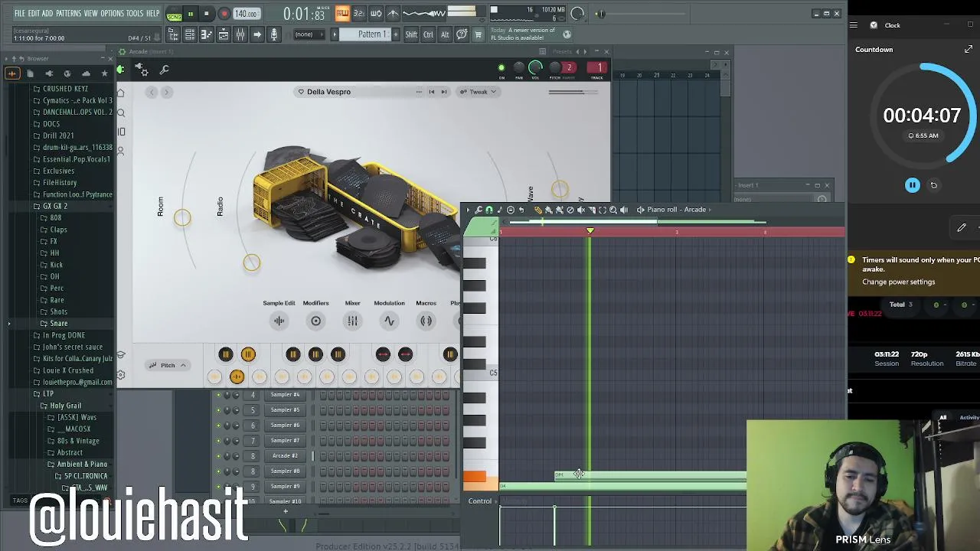Pause the Clock countdown
980x551 pixels.
coord(912,185)
